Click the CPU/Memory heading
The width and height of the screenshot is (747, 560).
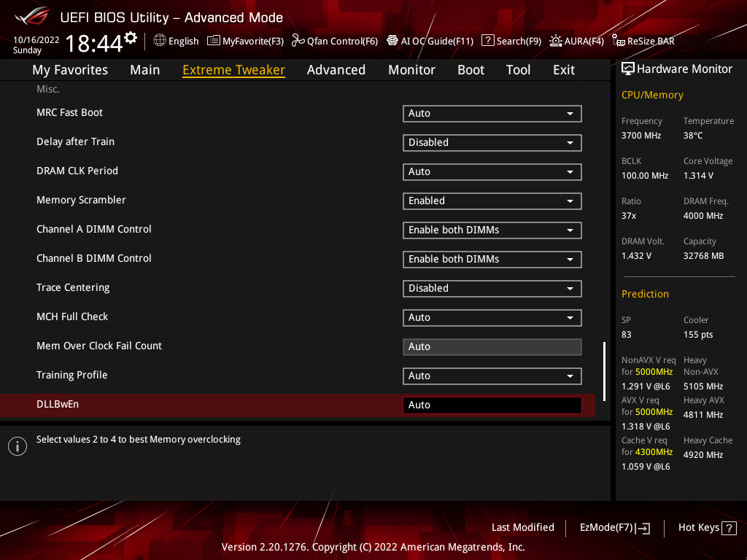coord(652,95)
